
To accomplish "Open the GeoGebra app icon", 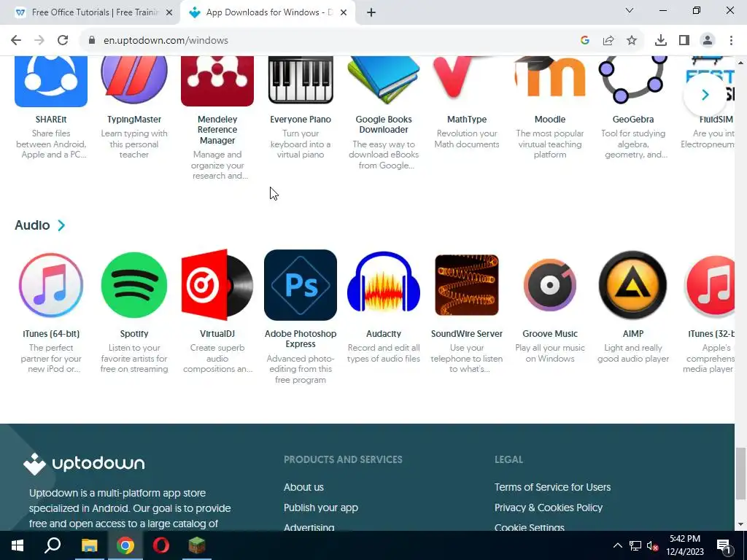I will click(633, 79).
